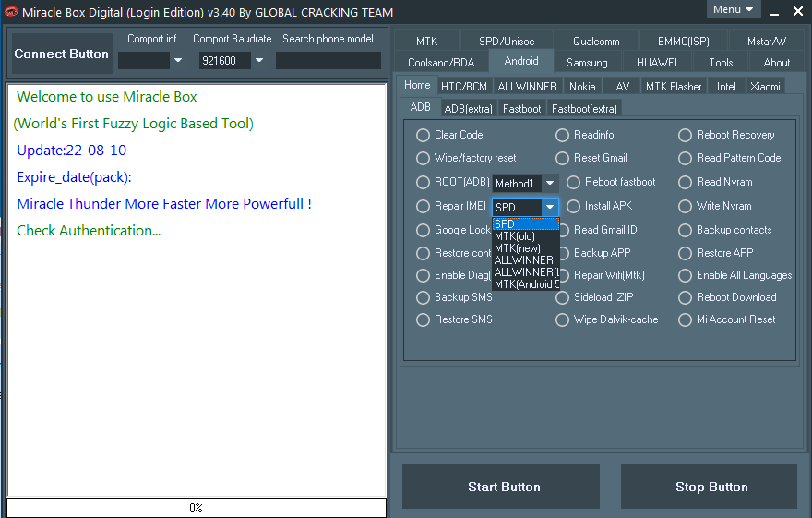The width and height of the screenshot is (812, 518).
Task: Click the Start Button
Action: click(501, 487)
